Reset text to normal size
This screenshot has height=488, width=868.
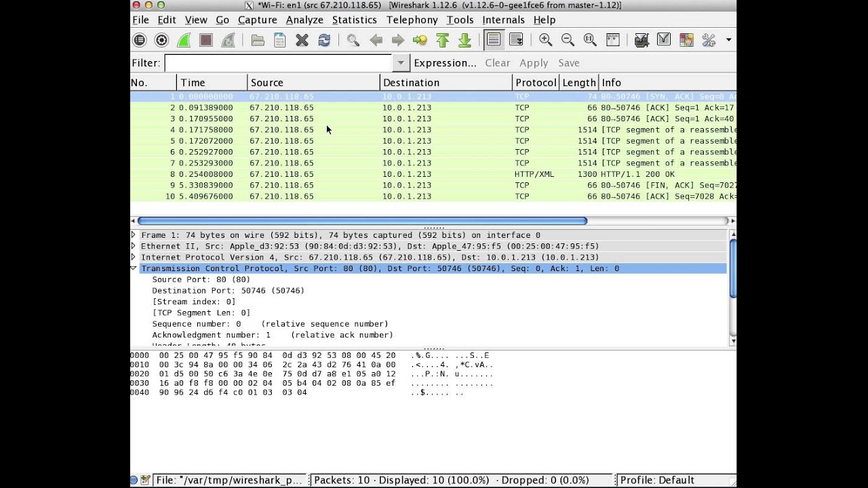pos(590,41)
